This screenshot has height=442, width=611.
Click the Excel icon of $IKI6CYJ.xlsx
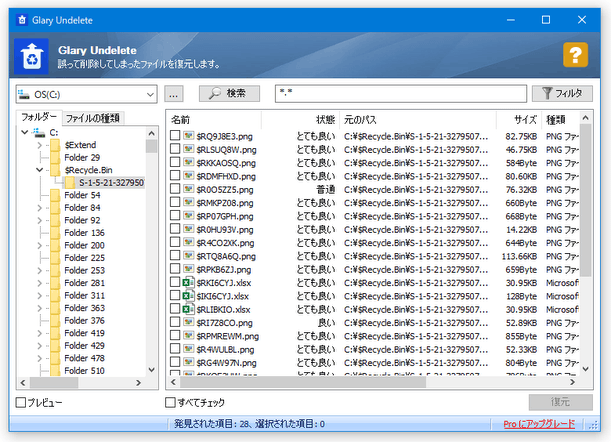click(188, 296)
